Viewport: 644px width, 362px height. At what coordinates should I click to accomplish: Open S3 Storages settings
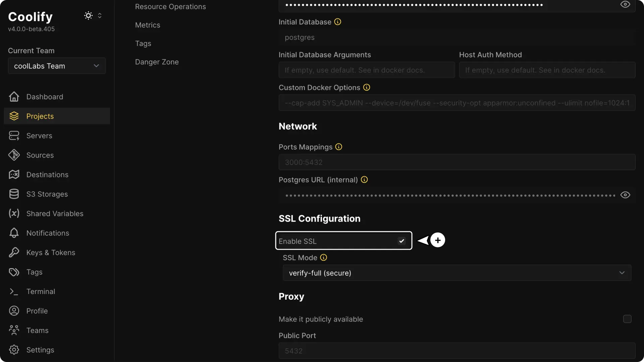pos(47,194)
